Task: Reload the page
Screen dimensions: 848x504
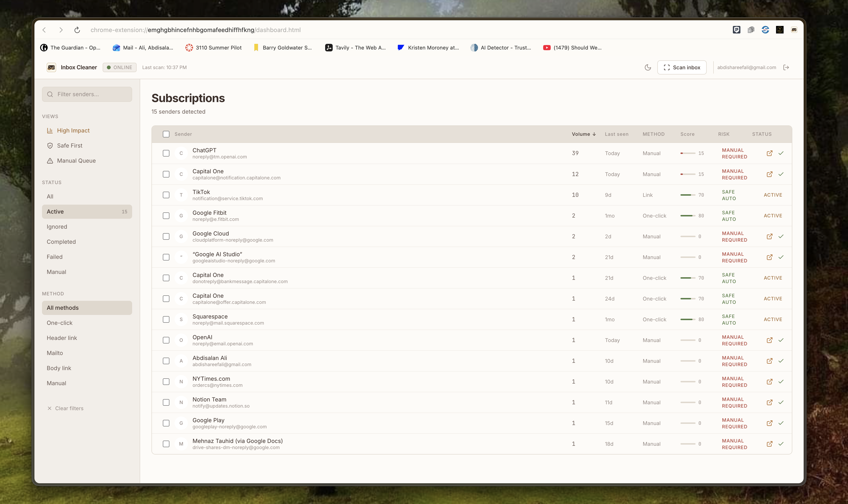Action: click(77, 30)
